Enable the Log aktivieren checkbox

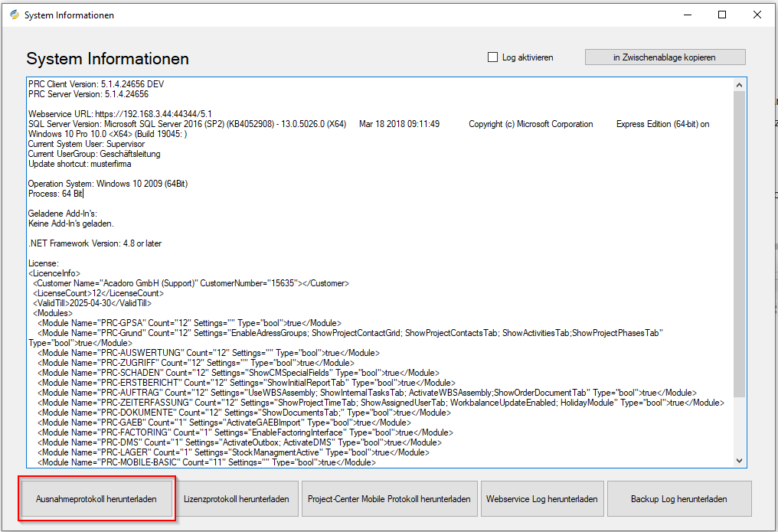tap(493, 57)
